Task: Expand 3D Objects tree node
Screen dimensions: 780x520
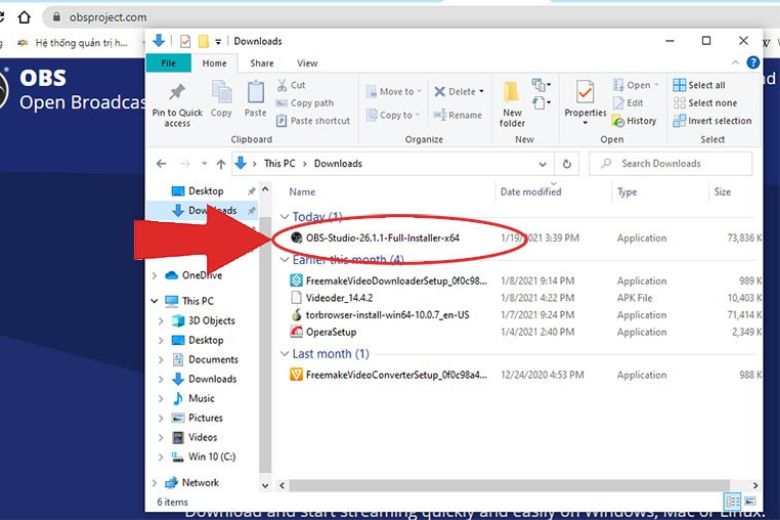Action: pos(161,321)
